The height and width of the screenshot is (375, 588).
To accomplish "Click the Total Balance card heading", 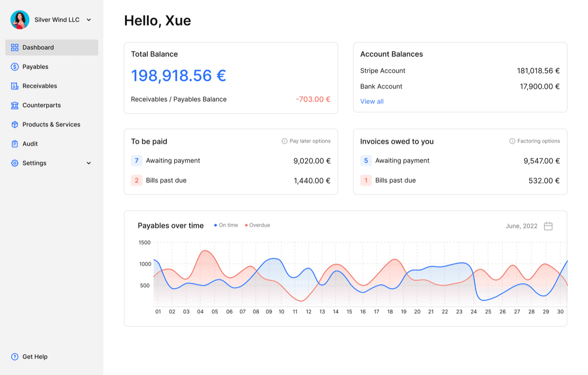I will (154, 54).
